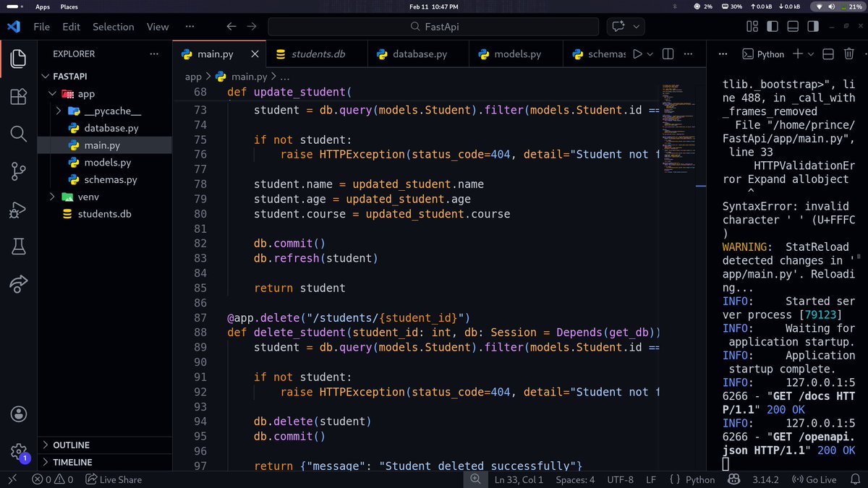The height and width of the screenshot is (488, 868).
Task: Open Explorer views and more actions ellipsis
Action: pos(153,53)
